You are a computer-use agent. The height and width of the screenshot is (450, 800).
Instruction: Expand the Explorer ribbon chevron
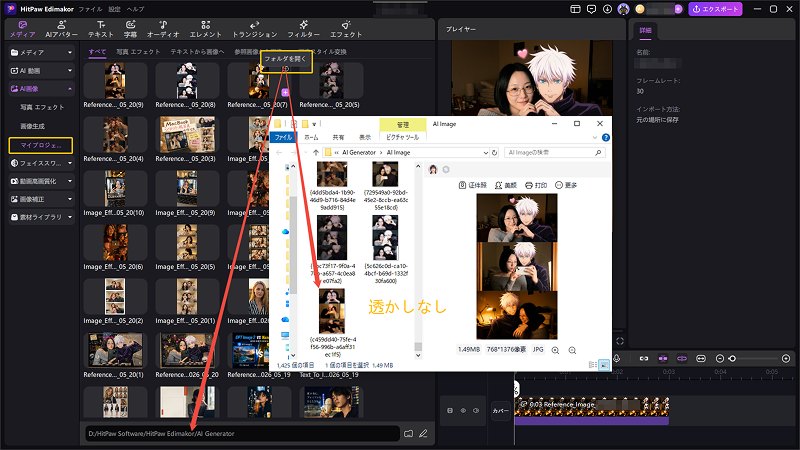(594, 137)
